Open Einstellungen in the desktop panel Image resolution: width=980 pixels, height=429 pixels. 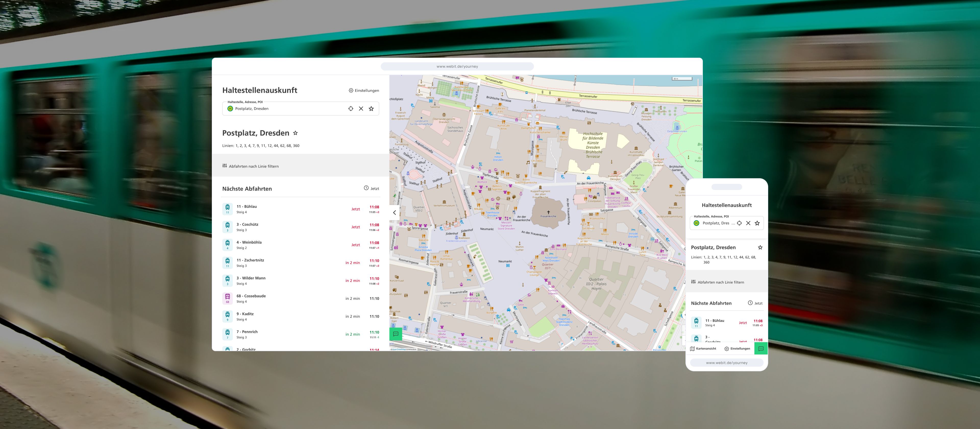pyautogui.click(x=364, y=91)
